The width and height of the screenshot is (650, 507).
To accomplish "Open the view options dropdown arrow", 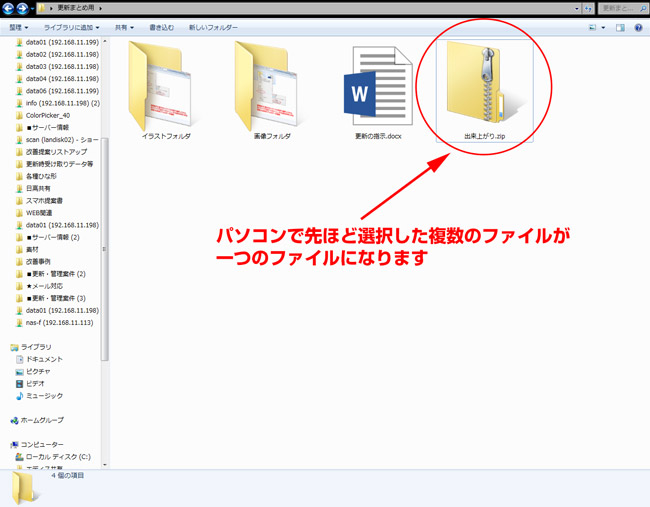I will coord(603,28).
